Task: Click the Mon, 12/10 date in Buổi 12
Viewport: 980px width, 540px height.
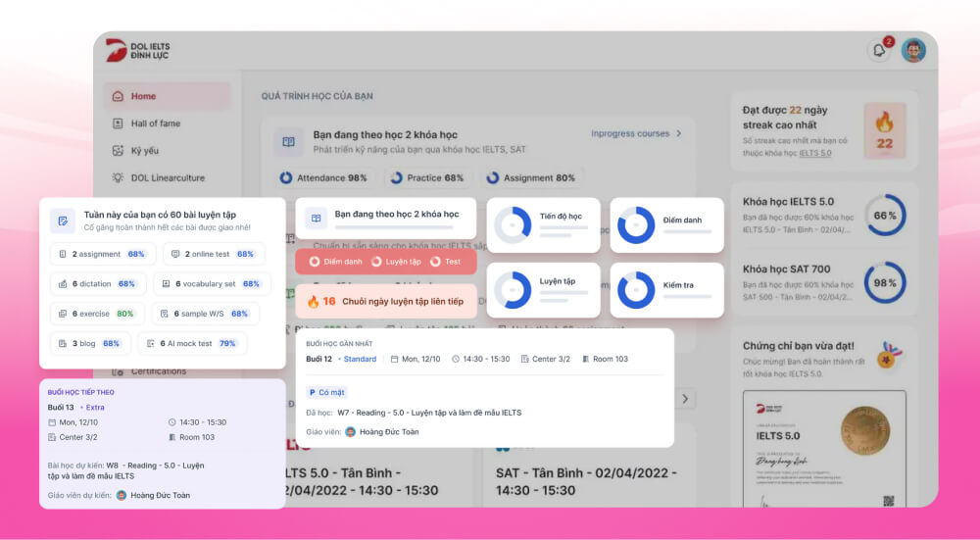Action: (x=416, y=360)
